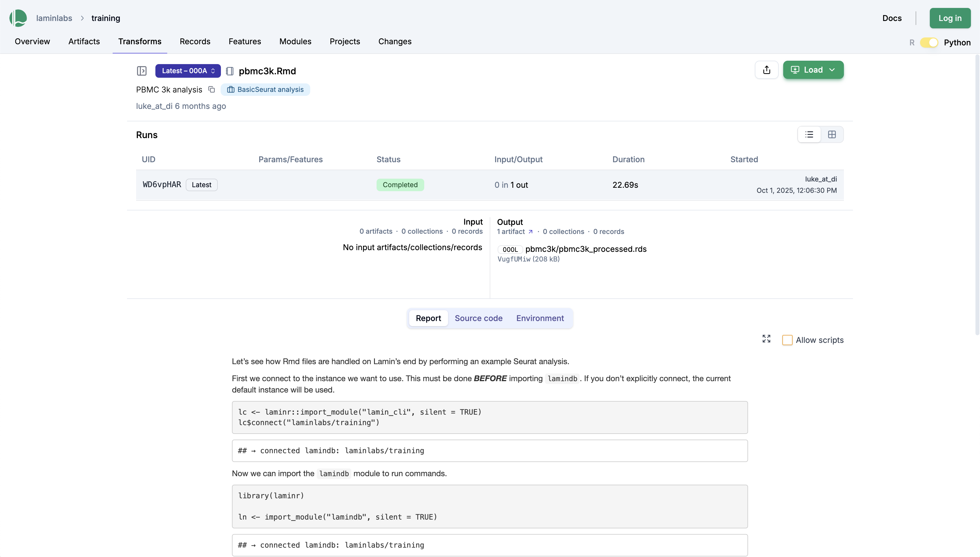The height and width of the screenshot is (557, 980).
Task: Open output artifact external link arrow
Action: [531, 232]
